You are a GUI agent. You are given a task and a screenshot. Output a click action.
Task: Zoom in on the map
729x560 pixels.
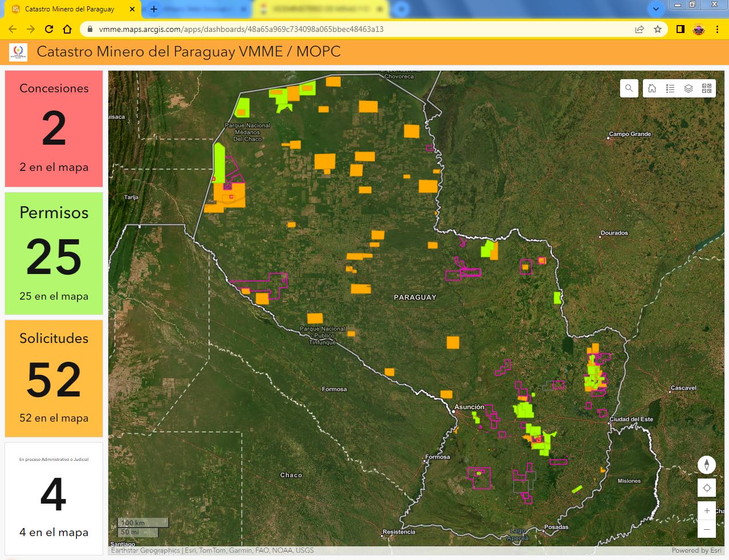(x=707, y=511)
